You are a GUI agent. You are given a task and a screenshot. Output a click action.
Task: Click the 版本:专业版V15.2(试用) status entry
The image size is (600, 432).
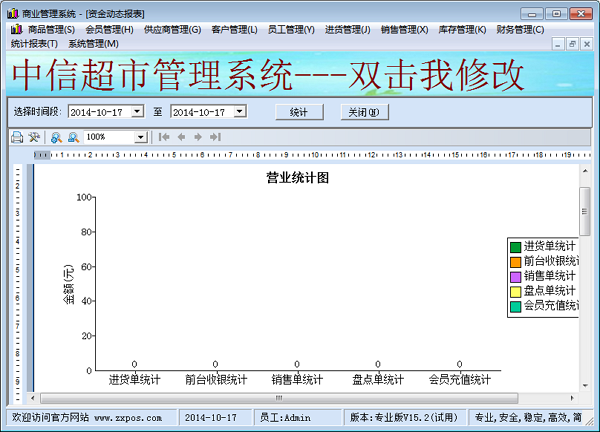pyautogui.click(x=404, y=417)
